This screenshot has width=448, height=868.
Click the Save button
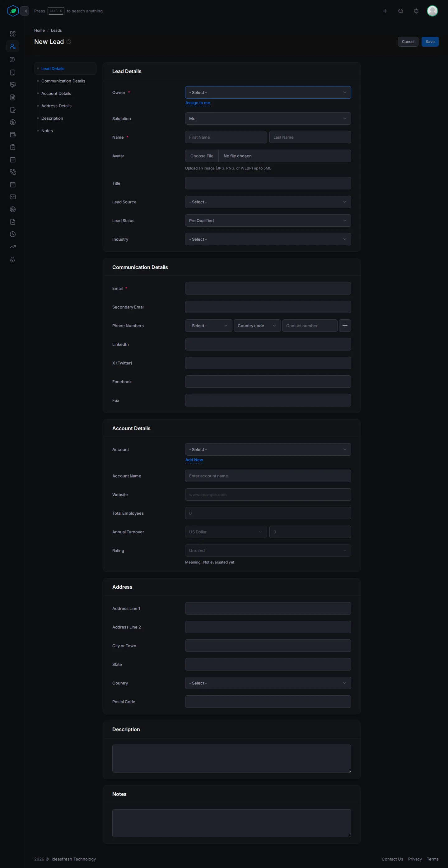(430, 42)
